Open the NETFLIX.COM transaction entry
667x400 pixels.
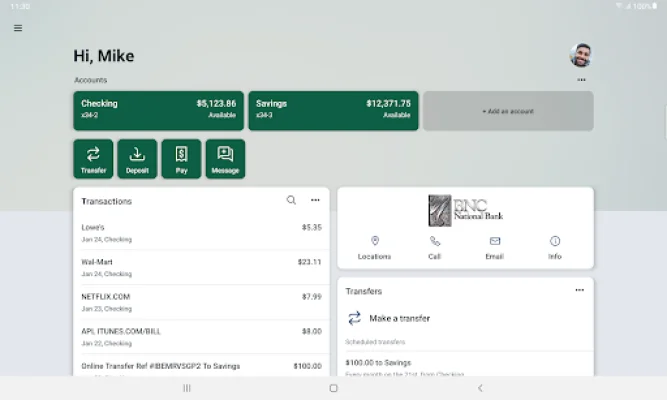click(x=201, y=302)
